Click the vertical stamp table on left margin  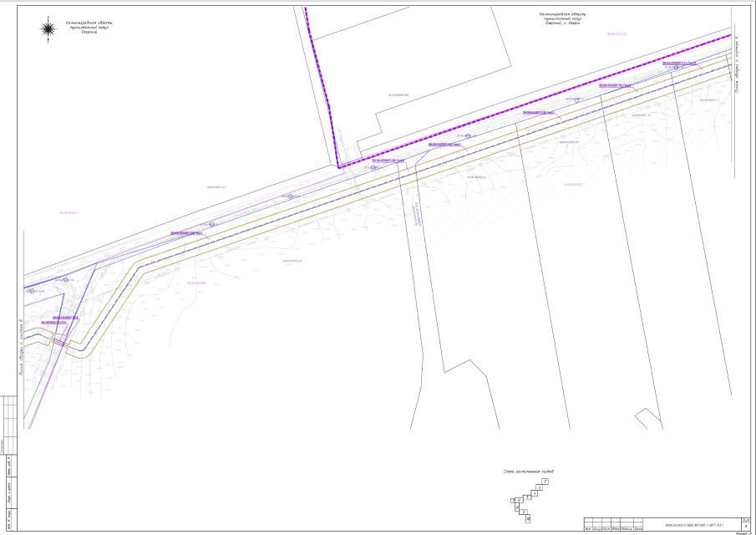(11, 464)
